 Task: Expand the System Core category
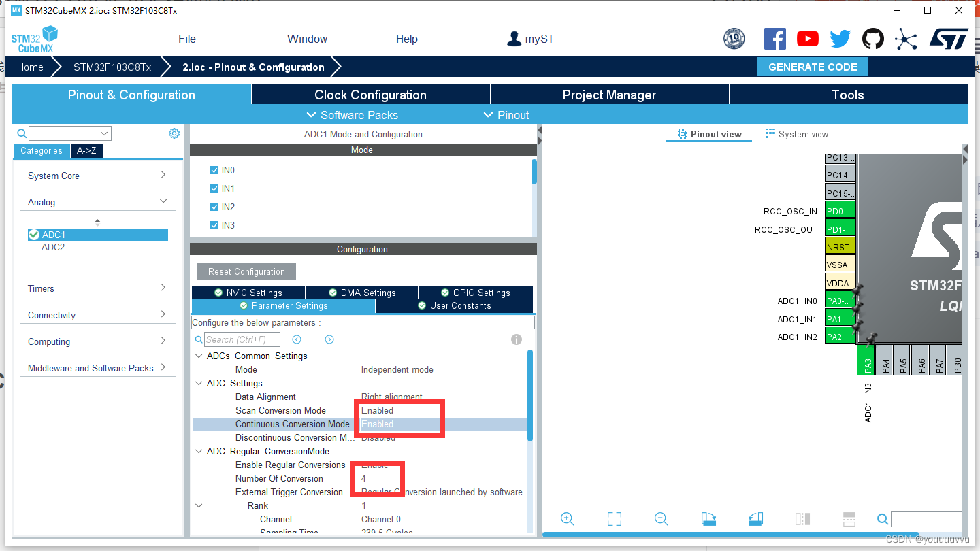163,176
